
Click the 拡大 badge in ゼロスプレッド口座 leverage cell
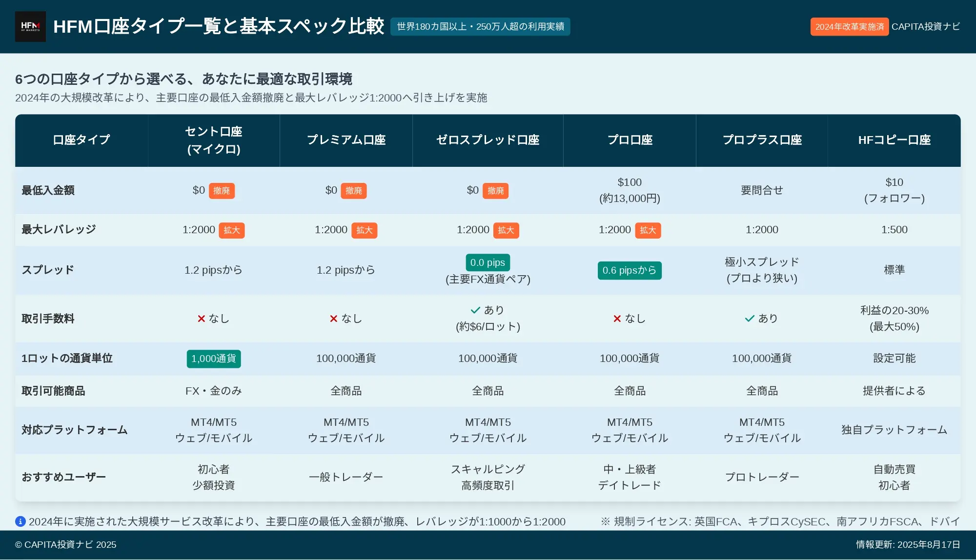(506, 230)
